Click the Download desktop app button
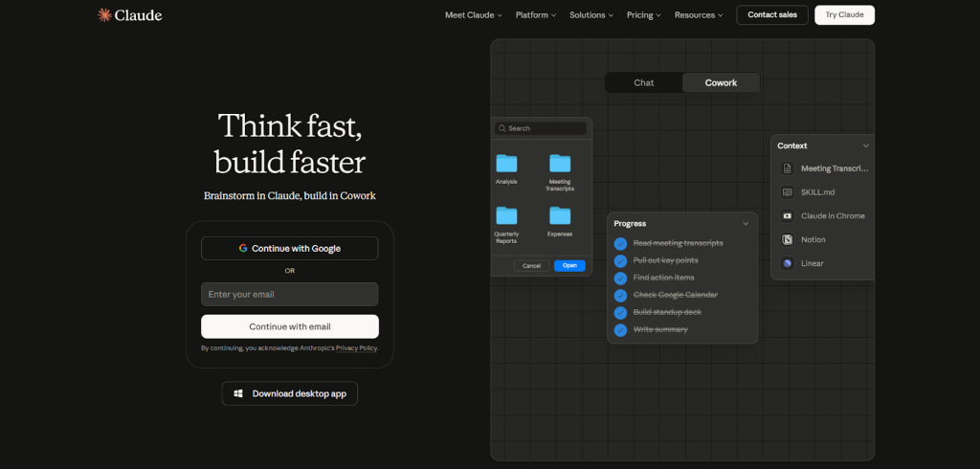 coord(289,393)
